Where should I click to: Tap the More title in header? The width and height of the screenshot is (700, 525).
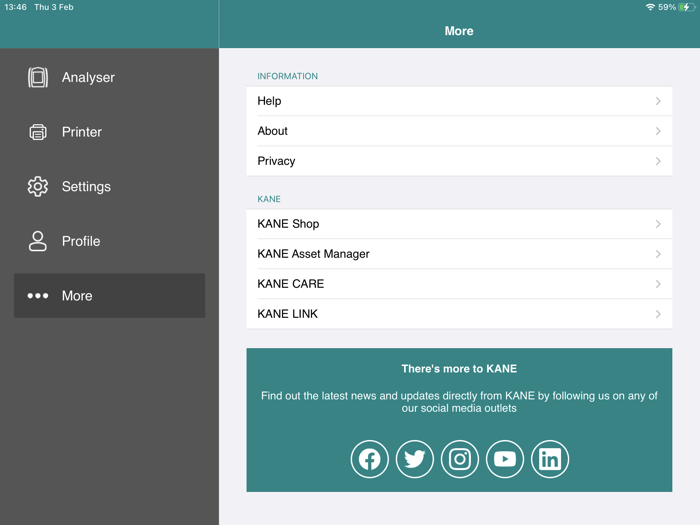coord(459,31)
